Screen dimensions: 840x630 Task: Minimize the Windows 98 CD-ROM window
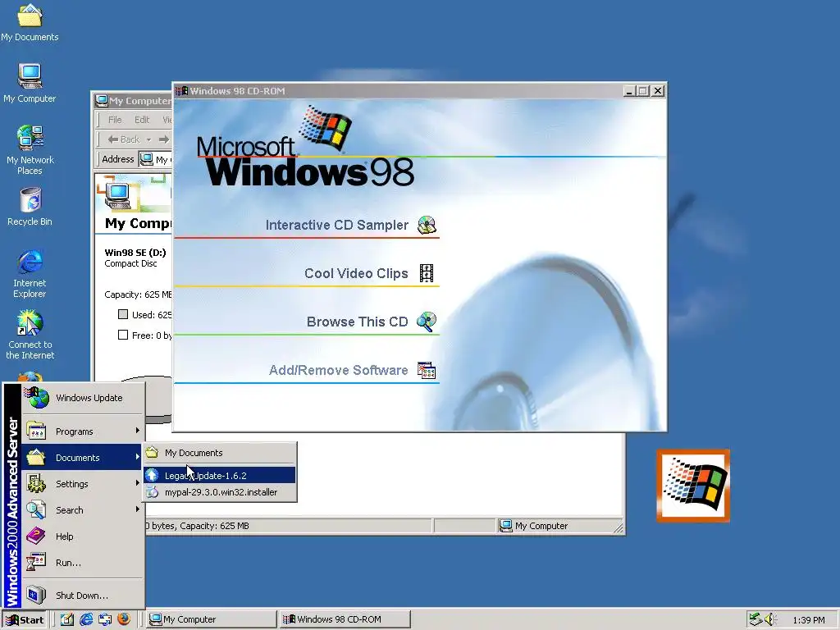[x=630, y=91]
